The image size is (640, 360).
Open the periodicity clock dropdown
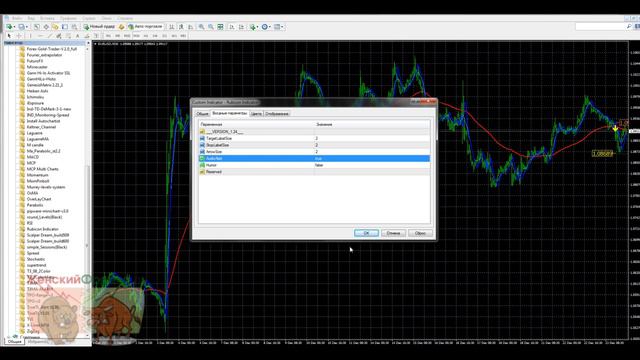coord(270,27)
